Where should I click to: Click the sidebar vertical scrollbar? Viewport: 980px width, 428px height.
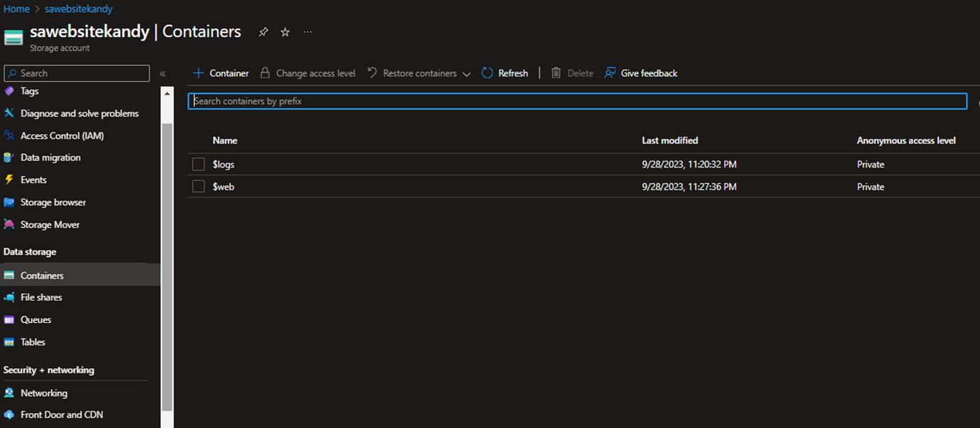coord(167,266)
